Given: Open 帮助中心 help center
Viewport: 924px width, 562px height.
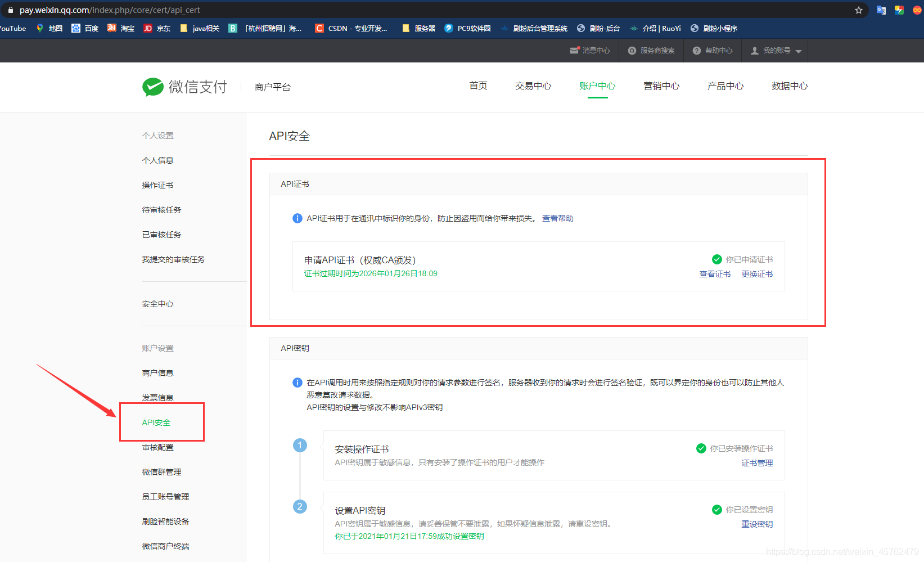Looking at the screenshot, I should tap(713, 51).
